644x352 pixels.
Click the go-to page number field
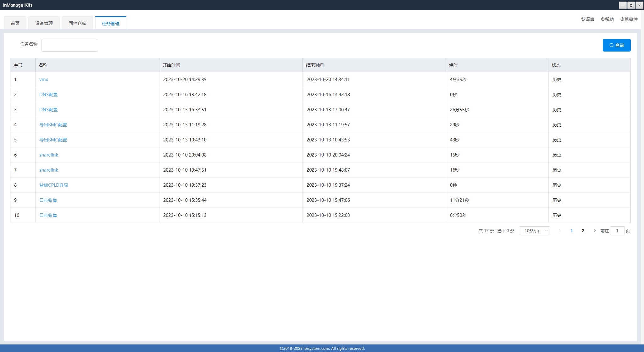(x=617, y=231)
